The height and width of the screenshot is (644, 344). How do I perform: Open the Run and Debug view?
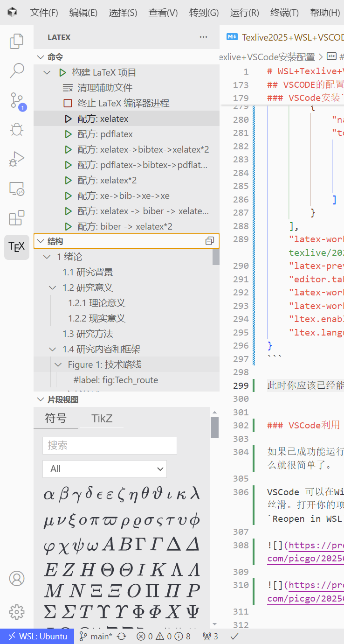pos(17,160)
